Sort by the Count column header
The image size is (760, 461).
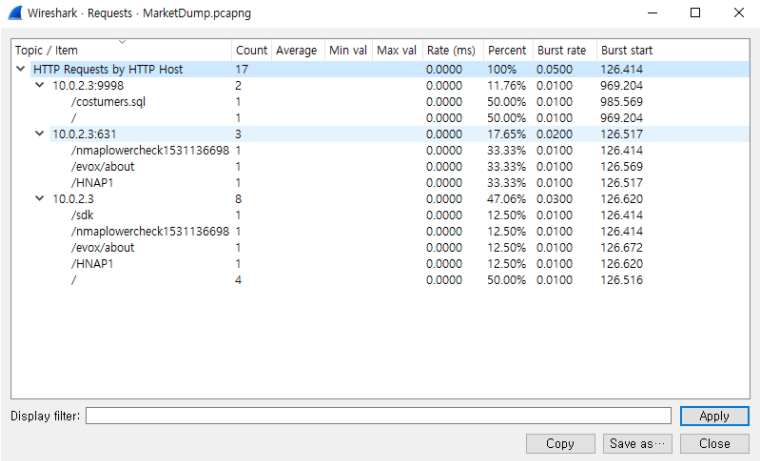pos(251,50)
